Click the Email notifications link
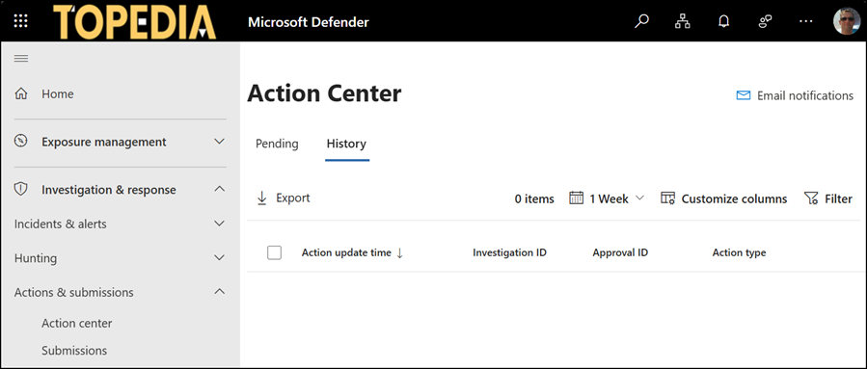The height and width of the screenshot is (369, 868). point(795,95)
